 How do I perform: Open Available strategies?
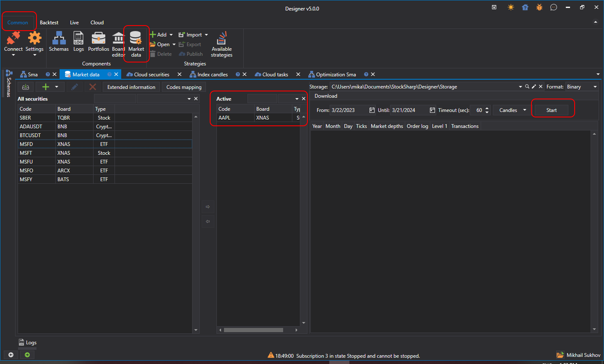coord(221,44)
